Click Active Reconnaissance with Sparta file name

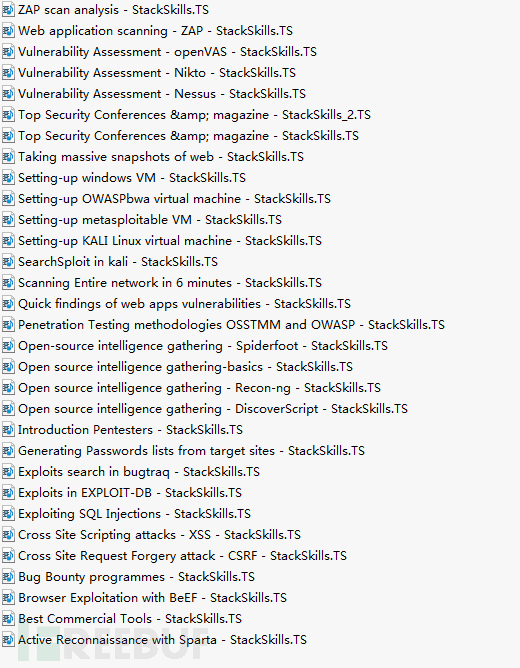click(x=162, y=640)
